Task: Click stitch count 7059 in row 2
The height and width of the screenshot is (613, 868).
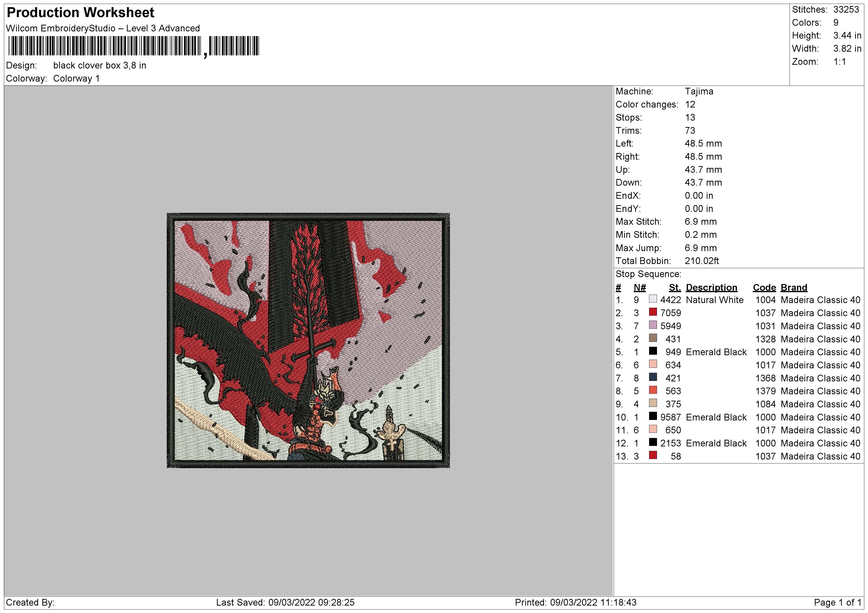Action: 671,313
